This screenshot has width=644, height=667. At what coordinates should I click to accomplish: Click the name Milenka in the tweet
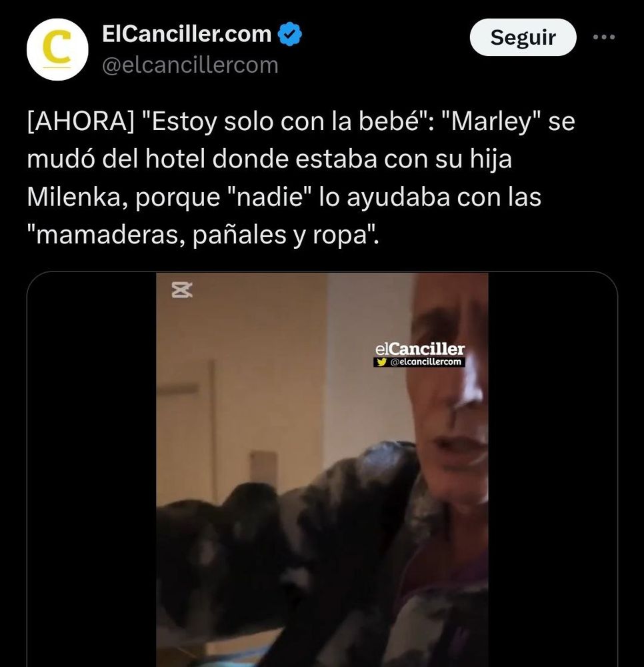(75, 197)
